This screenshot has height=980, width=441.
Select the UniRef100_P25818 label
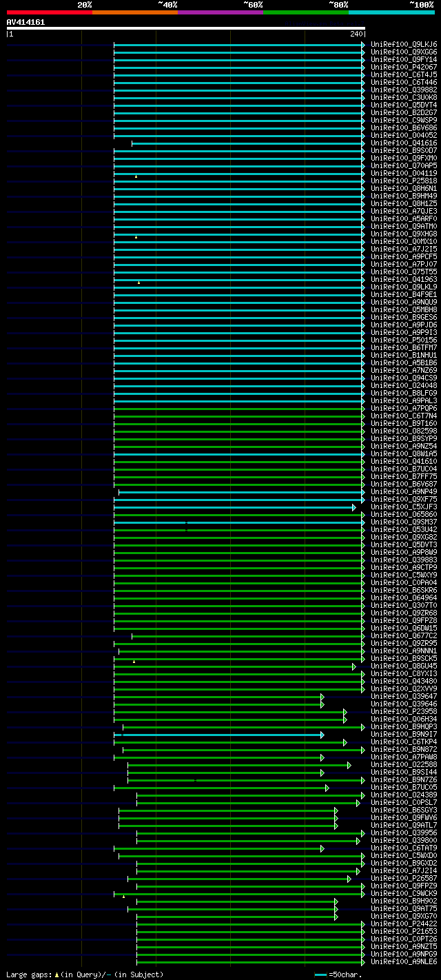point(404,181)
